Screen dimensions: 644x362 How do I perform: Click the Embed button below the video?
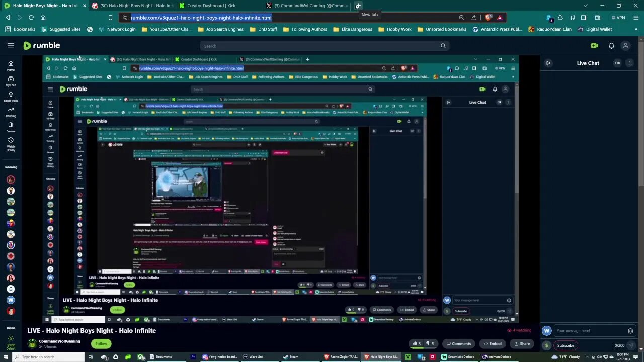pyautogui.click(x=492, y=344)
